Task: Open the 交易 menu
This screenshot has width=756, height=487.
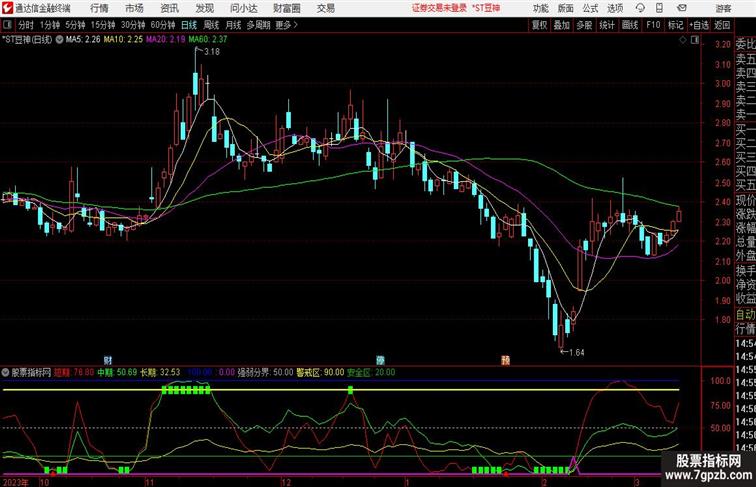Action: (x=325, y=8)
